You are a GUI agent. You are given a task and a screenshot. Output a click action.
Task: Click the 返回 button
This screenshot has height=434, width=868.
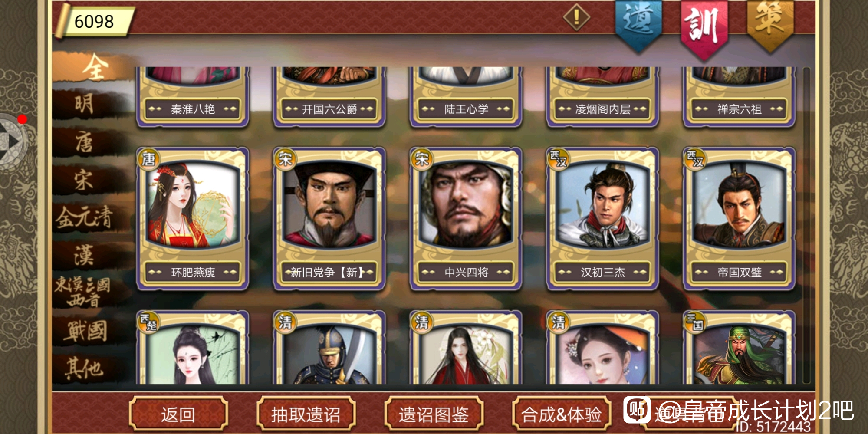pyautogui.click(x=178, y=414)
